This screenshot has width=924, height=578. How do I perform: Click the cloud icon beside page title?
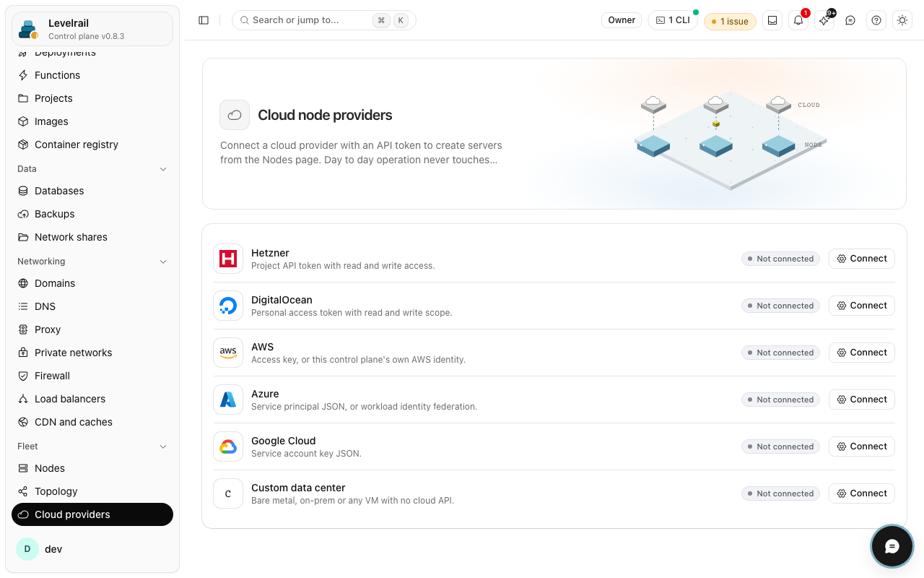click(235, 115)
